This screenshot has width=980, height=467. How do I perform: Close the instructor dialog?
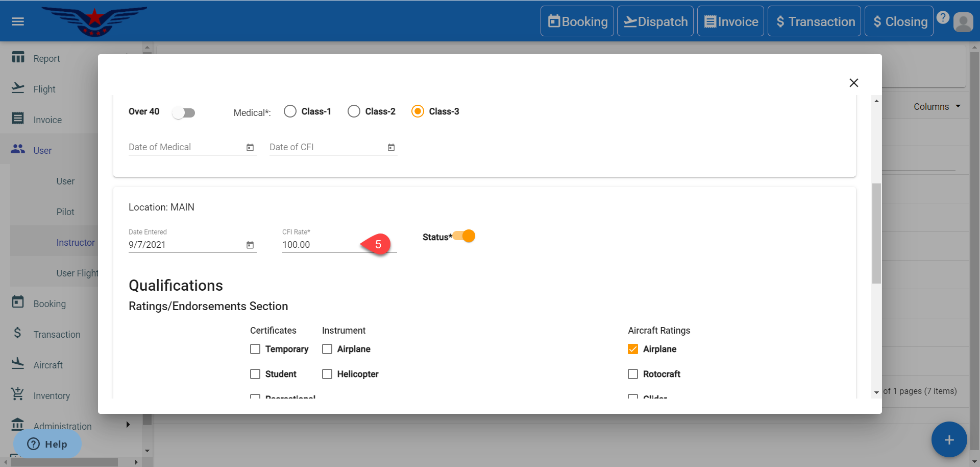click(x=853, y=83)
